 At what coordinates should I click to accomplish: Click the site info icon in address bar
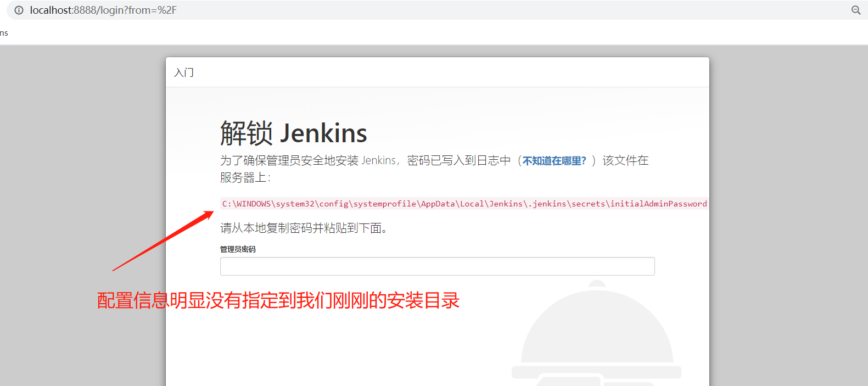pyautogui.click(x=19, y=10)
